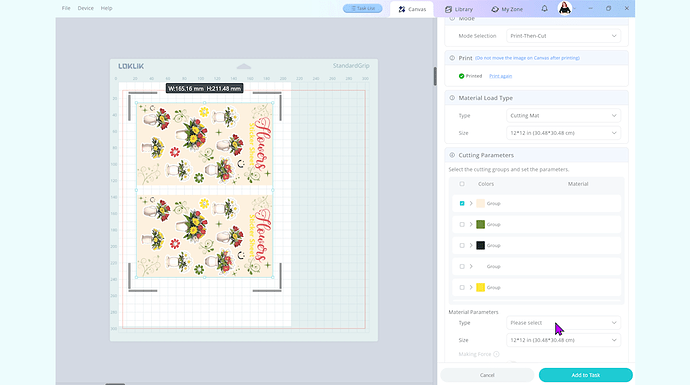Screen dimensions: 690x385
Task: Open the My Zone tab
Action: (x=507, y=9)
